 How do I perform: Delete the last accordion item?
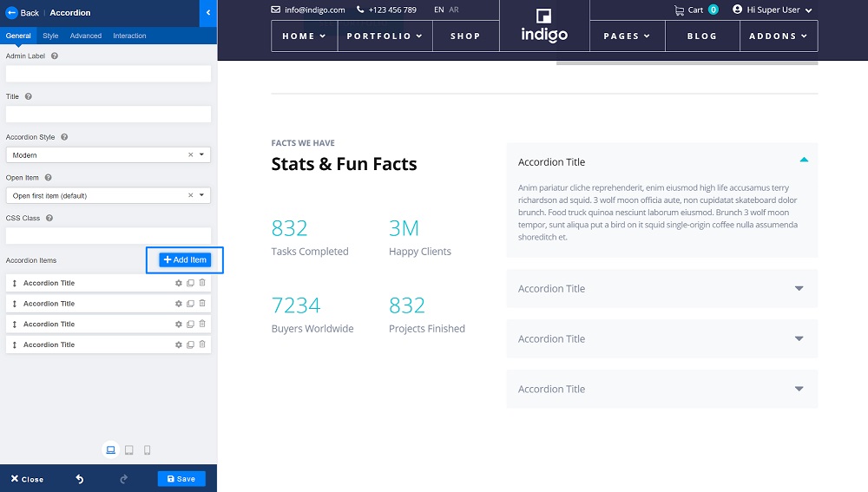202,344
